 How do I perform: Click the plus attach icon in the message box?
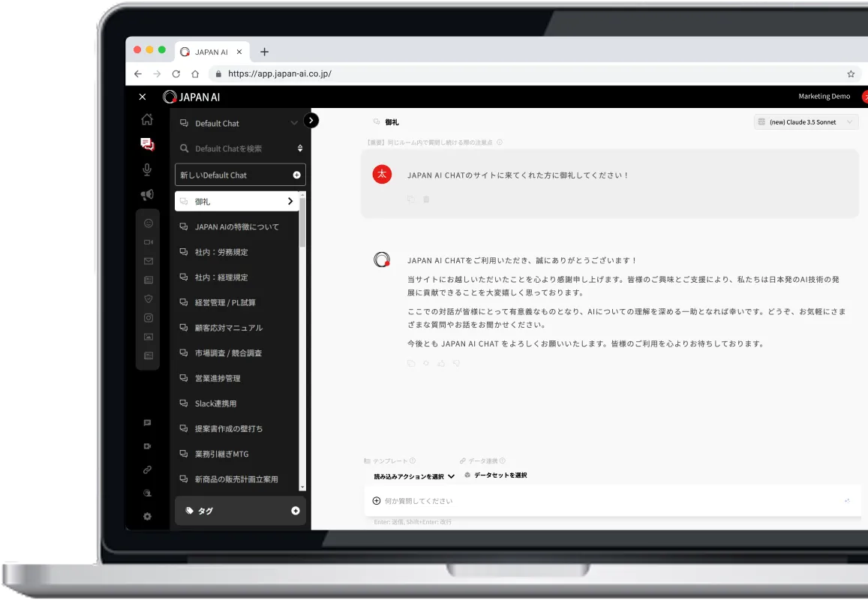click(377, 501)
